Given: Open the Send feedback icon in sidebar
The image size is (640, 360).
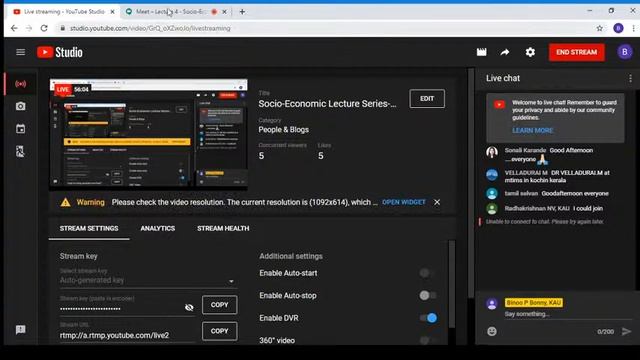Looking at the screenshot, I should [x=20, y=330].
